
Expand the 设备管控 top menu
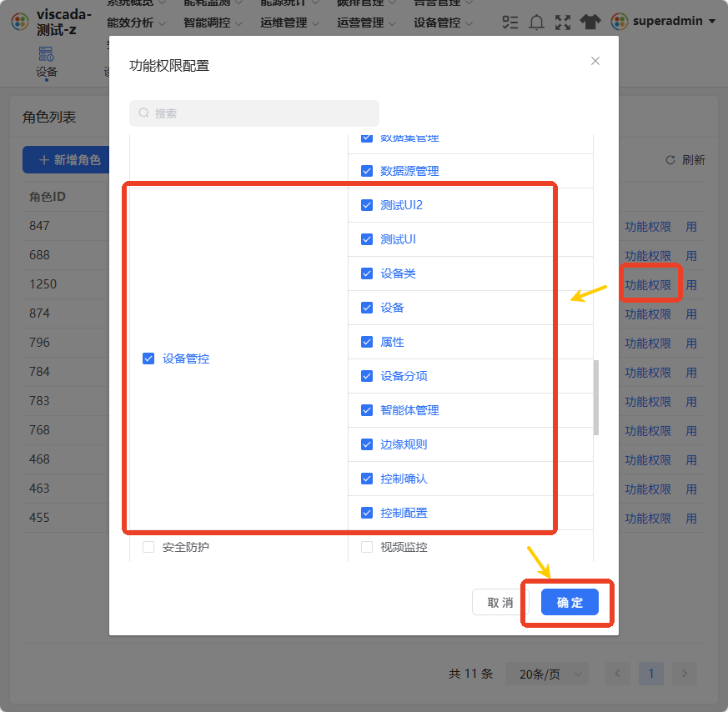point(443,23)
